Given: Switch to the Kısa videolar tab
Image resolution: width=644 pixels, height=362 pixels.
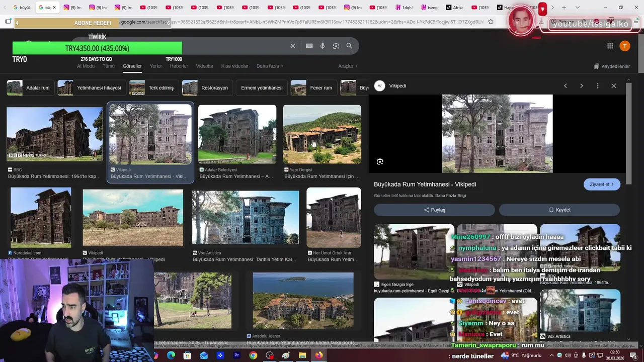Looking at the screenshot, I should tap(235, 66).
